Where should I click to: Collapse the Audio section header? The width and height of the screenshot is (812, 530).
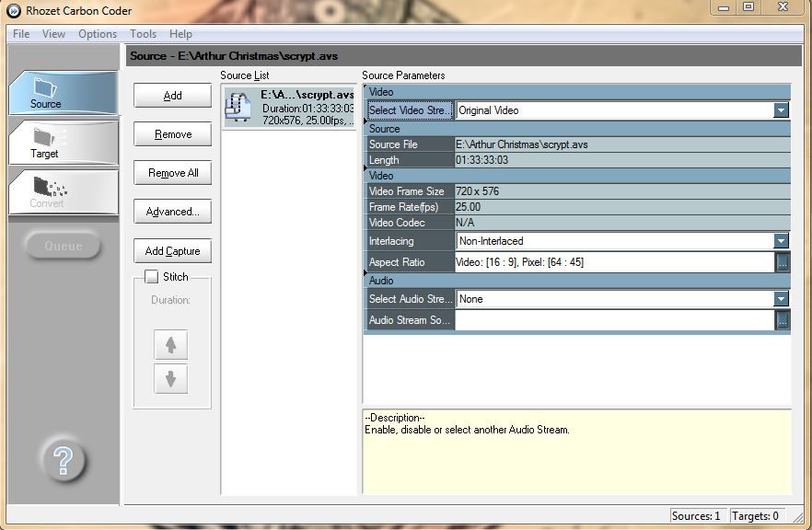tap(577, 281)
